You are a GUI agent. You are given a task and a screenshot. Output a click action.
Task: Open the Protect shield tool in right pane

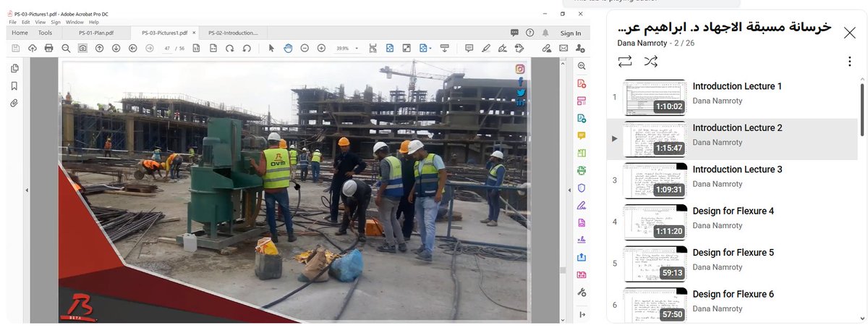point(582,188)
